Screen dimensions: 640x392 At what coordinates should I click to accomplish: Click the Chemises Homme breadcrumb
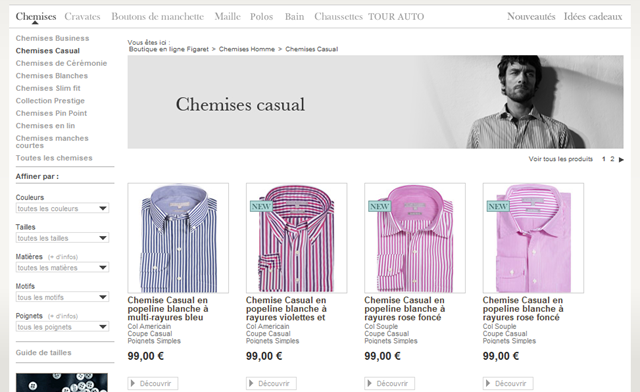point(247,49)
